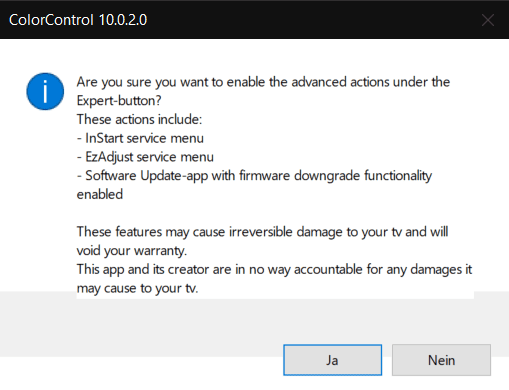
Task: Click the irreversible damage warning line
Action: pyautogui.click(x=262, y=232)
